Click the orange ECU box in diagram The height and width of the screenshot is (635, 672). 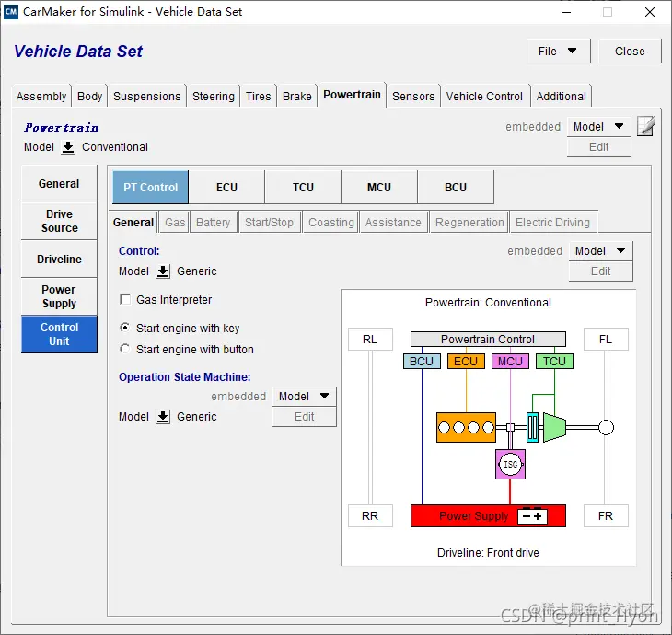[466, 361]
